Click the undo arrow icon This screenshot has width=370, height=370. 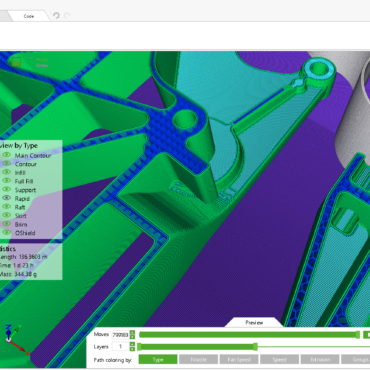coord(56,16)
